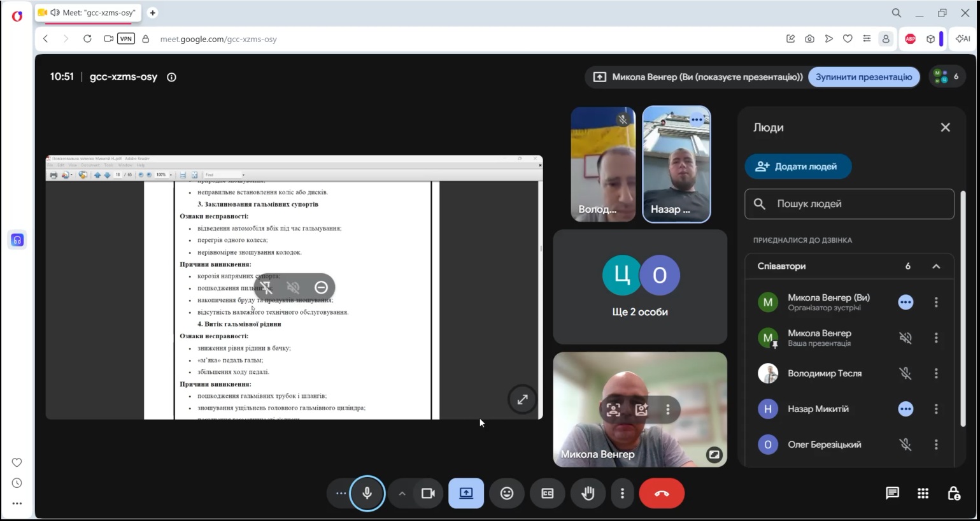Open host controls lock icon
980x521 pixels.
click(x=953, y=493)
